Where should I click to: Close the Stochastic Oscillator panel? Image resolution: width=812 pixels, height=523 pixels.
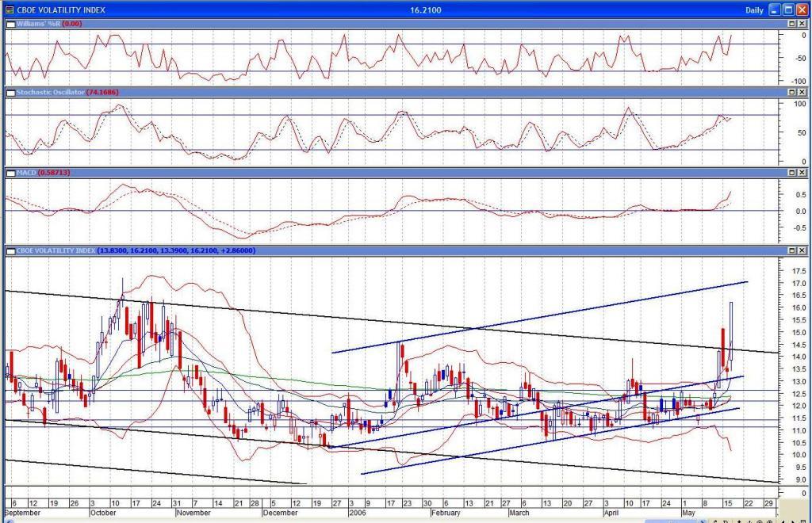[x=802, y=92]
